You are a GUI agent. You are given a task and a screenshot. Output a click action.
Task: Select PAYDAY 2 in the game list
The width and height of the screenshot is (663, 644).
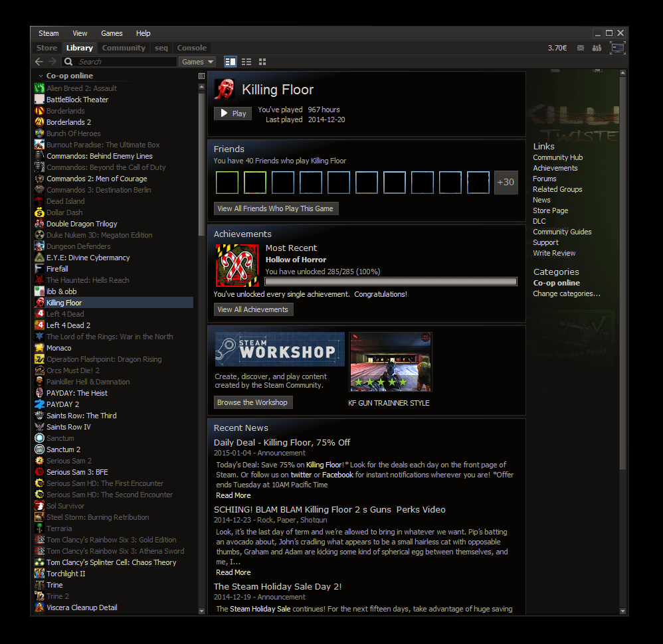click(x=62, y=404)
